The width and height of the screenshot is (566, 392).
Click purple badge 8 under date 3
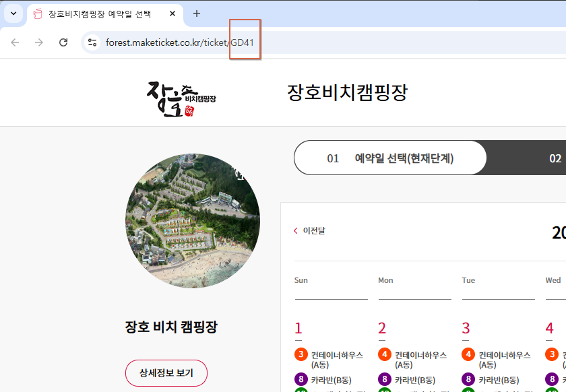468,379
